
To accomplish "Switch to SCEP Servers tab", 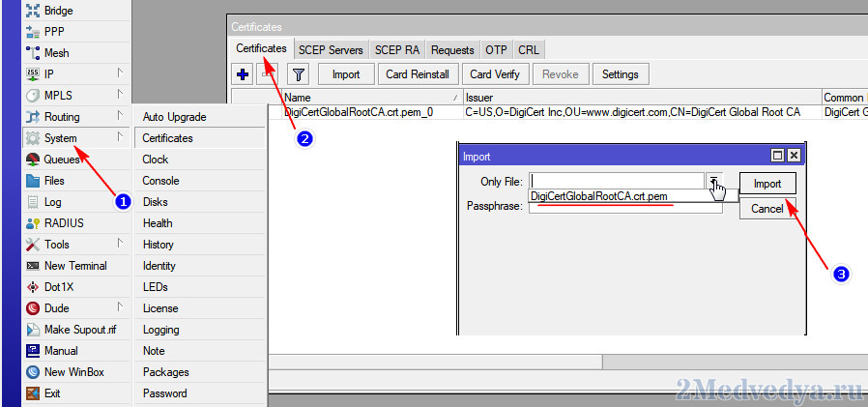I will 331,50.
